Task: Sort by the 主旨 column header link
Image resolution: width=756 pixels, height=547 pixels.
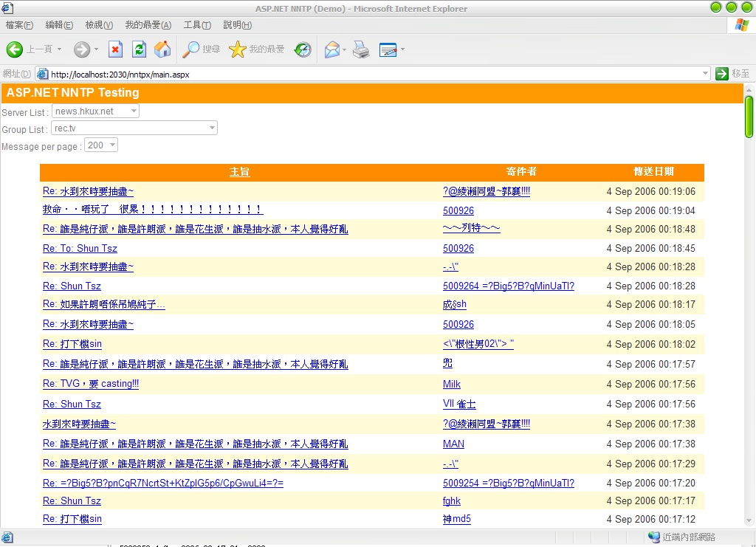Action: [x=239, y=171]
